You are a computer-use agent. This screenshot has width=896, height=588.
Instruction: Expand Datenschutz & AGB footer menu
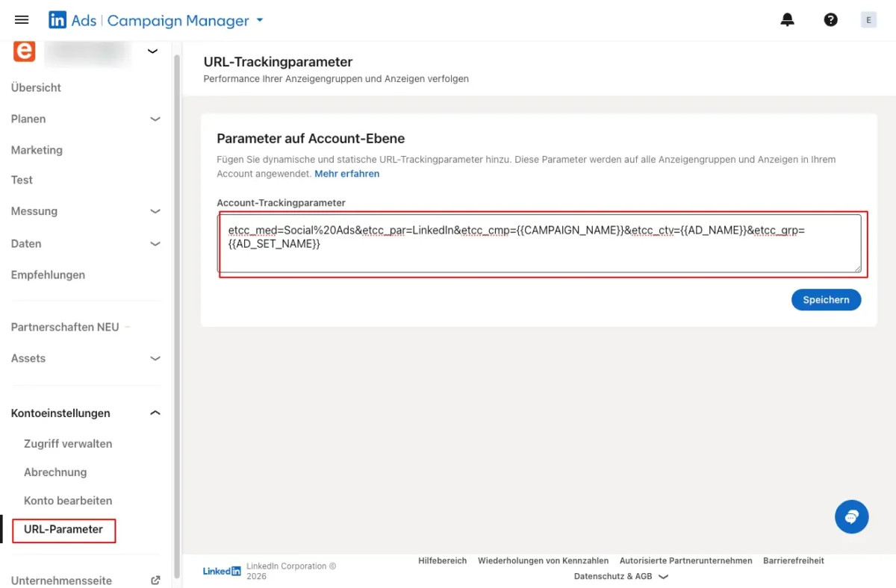coord(663,576)
